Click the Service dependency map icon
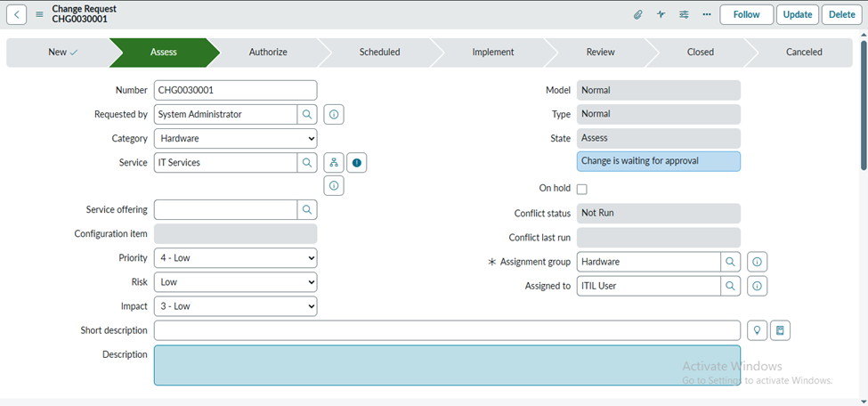This screenshot has height=406, width=868. point(334,163)
